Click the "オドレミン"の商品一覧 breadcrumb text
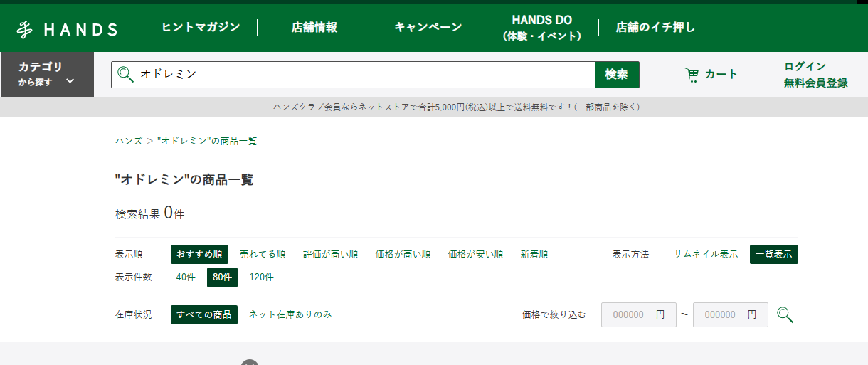The width and height of the screenshot is (868, 365). (207, 141)
